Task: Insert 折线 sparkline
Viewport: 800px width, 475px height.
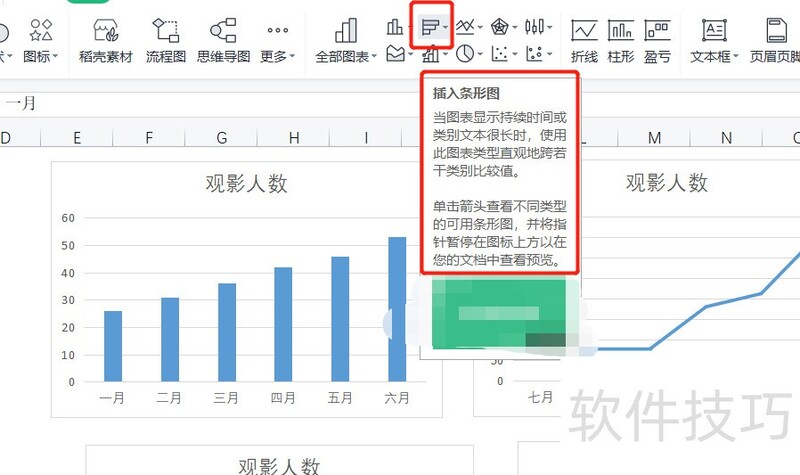Action: [x=584, y=41]
